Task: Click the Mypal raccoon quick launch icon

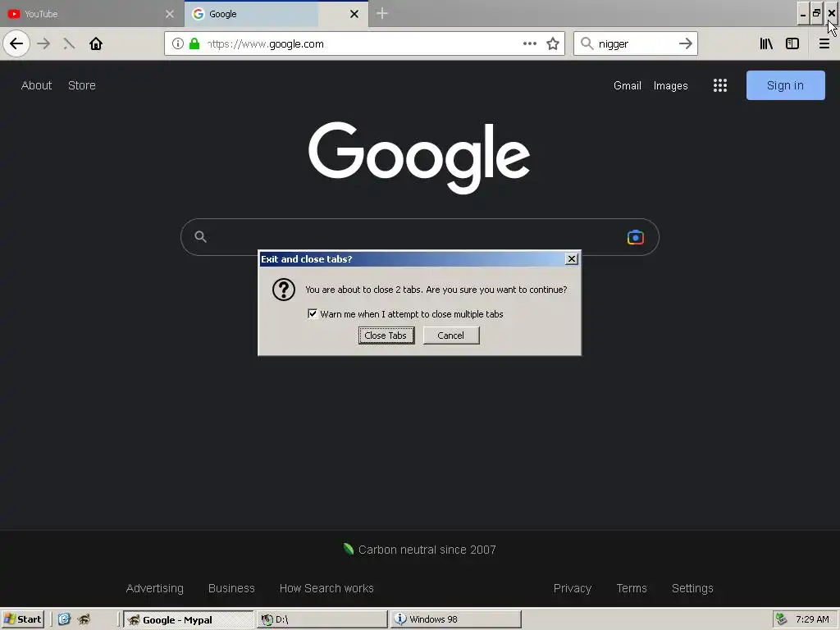Action: [84, 619]
